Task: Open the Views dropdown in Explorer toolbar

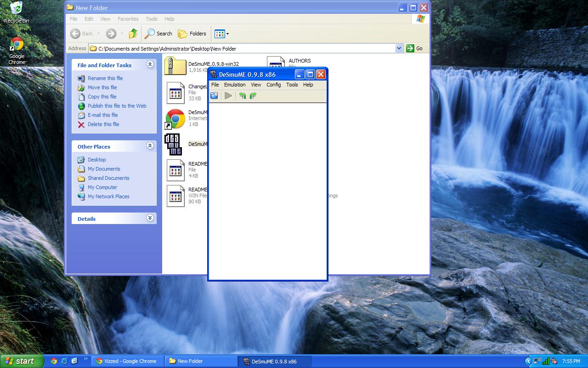Action: point(221,34)
